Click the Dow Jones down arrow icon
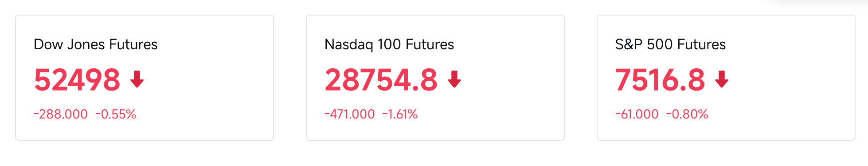This screenshot has height=166, width=868. point(137,79)
